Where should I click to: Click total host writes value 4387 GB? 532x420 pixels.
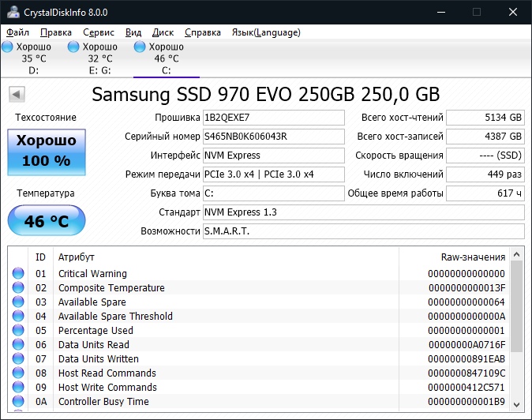click(485, 137)
